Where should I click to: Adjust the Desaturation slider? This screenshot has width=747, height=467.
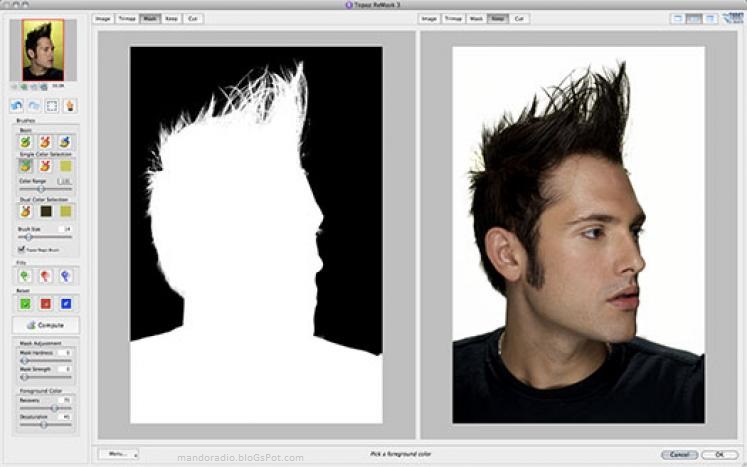45,425
